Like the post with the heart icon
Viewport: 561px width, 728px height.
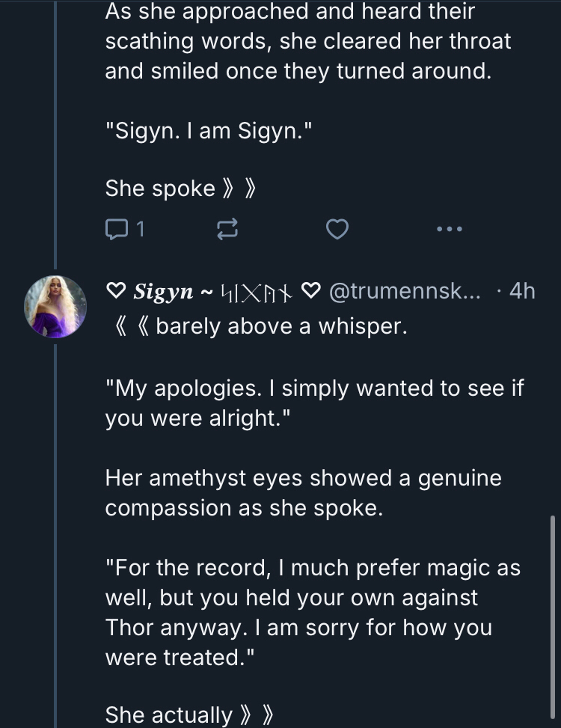[x=337, y=230]
